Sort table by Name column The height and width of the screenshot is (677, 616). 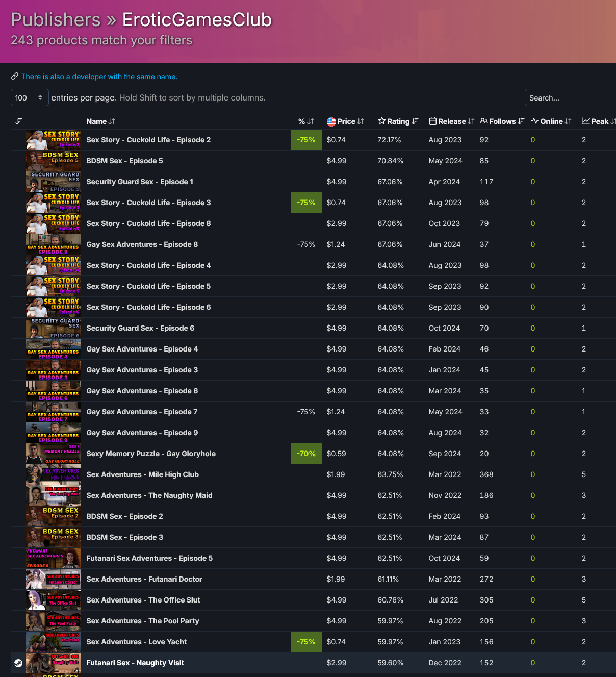click(100, 121)
